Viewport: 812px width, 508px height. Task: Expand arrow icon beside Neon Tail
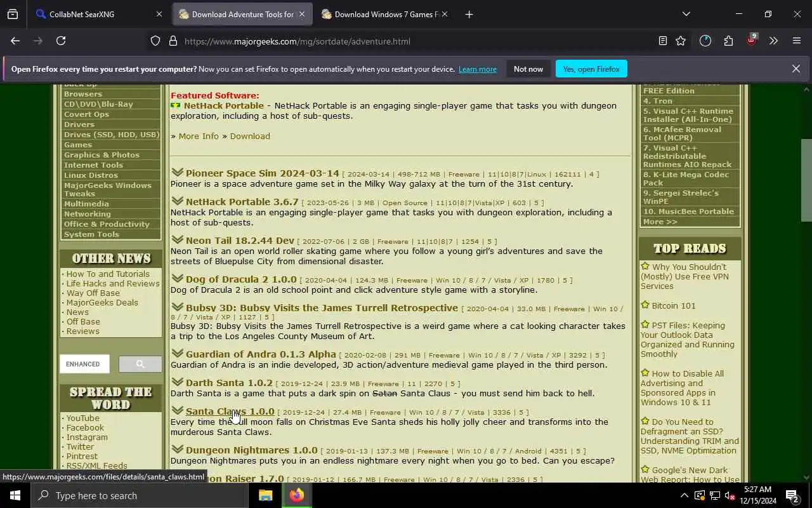[x=177, y=239]
